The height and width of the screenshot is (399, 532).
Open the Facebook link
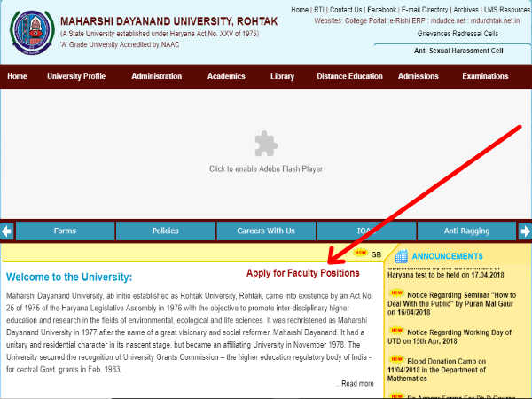click(381, 10)
